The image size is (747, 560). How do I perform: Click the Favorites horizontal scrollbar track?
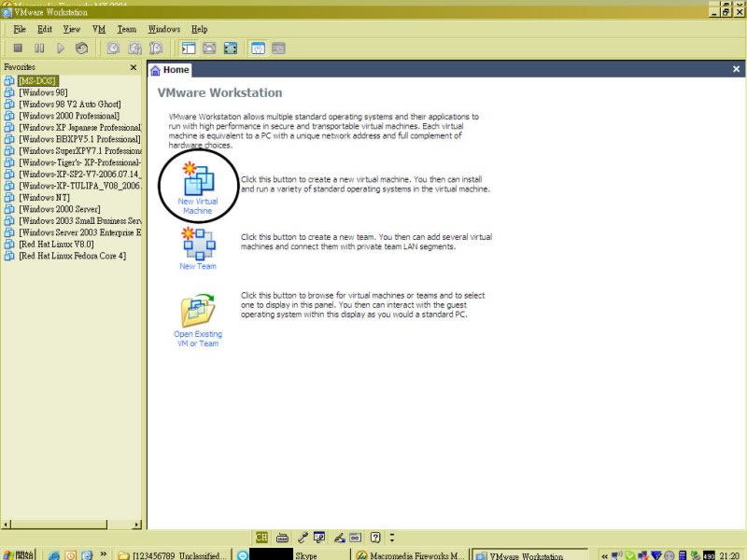tap(120, 525)
